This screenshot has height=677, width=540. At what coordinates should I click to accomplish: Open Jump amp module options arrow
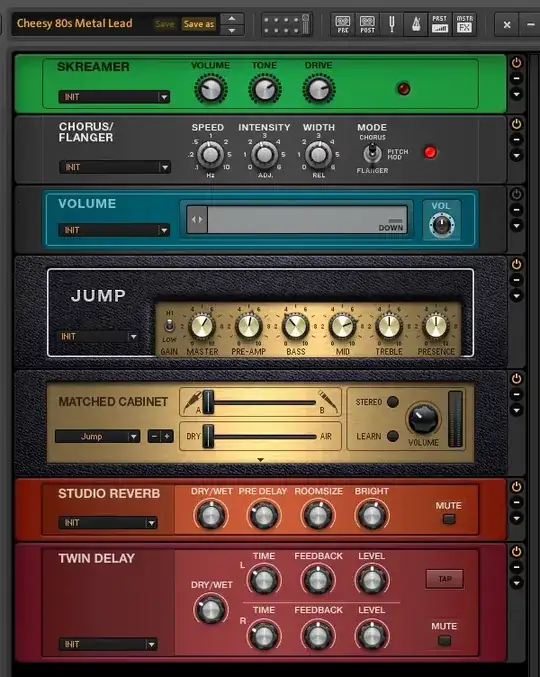click(516, 296)
